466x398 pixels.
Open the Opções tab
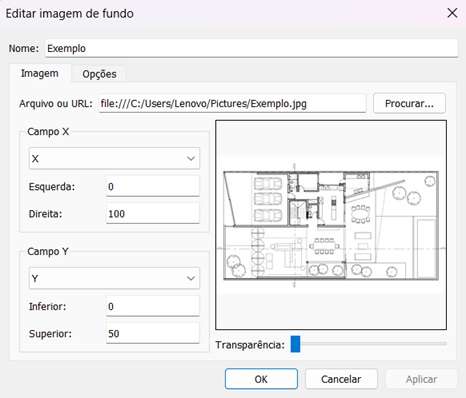click(99, 74)
